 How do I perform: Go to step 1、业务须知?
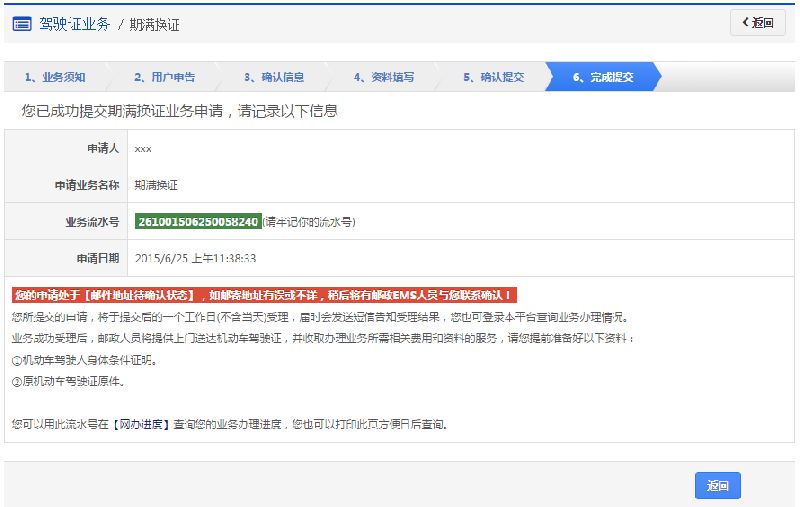[x=56, y=77]
